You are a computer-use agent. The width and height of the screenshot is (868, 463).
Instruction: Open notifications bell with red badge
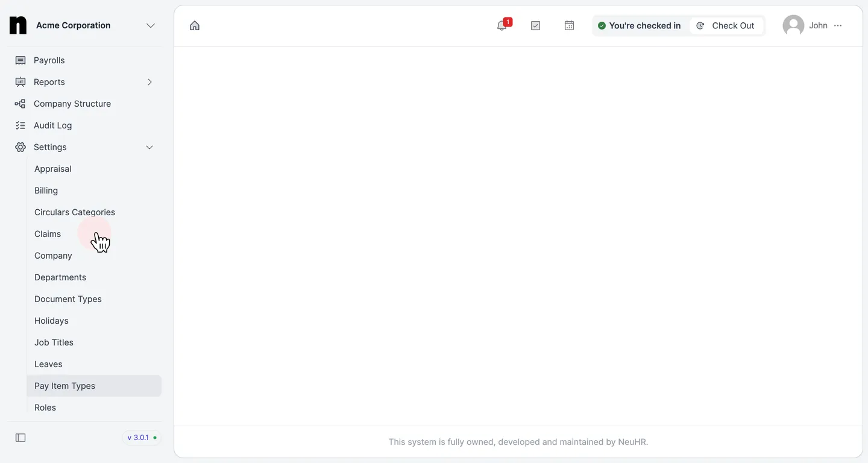pos(502,25)
